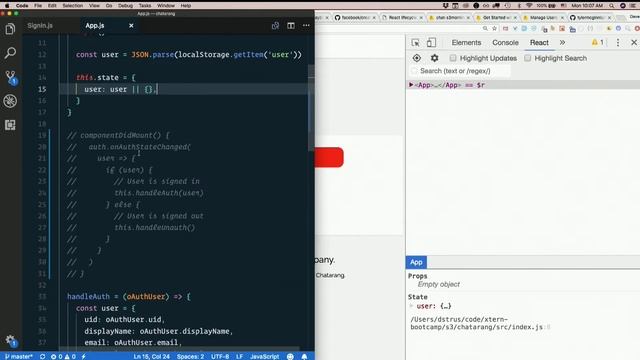Change encoding via UTF-8 status item
Viewport: 640px width, 360px height.
pyautogui.click(x=220, y=356)
